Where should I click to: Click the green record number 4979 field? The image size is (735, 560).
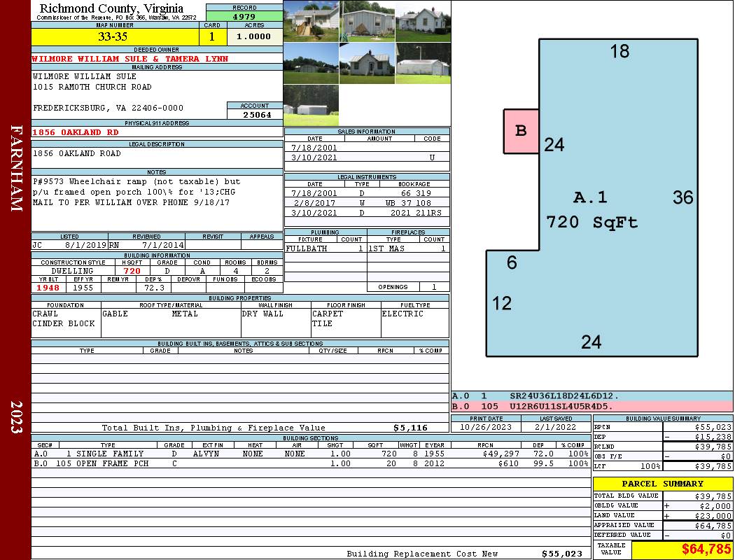(244, 16)
